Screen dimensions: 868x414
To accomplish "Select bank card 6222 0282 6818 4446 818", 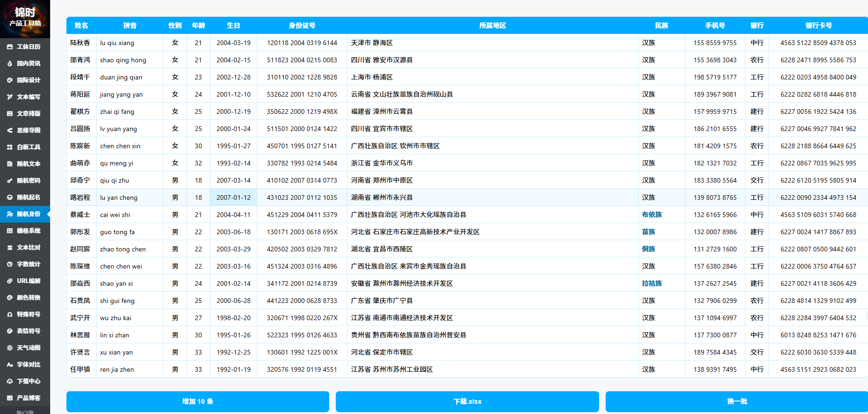I will coord(818,94).
